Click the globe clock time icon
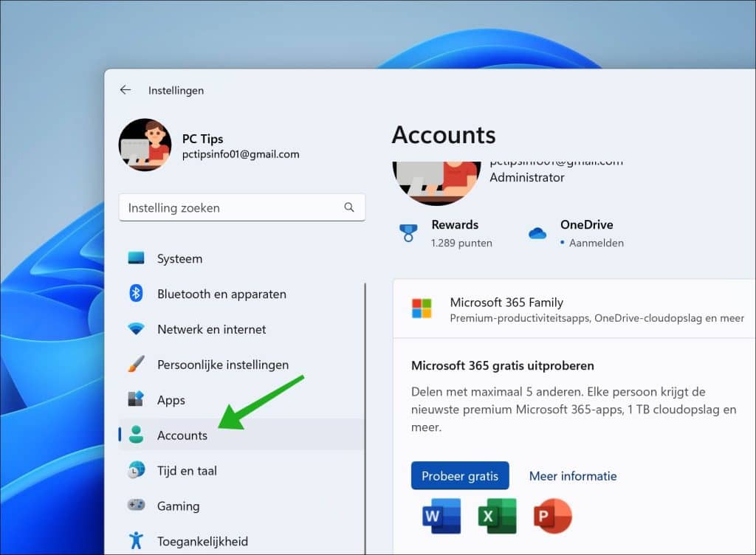 pos(136,469)
